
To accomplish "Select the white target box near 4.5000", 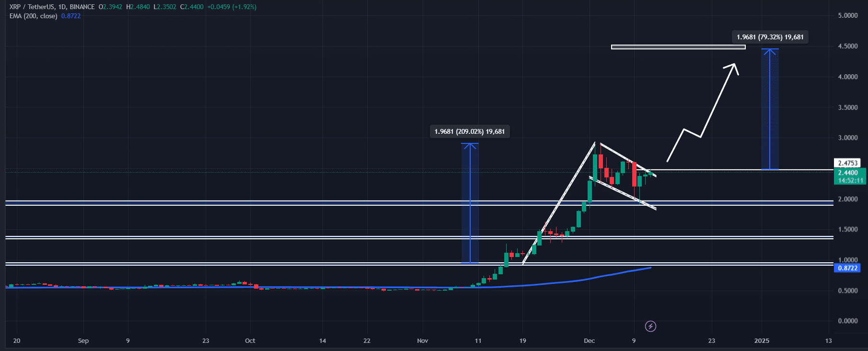I will click(678, 47).
